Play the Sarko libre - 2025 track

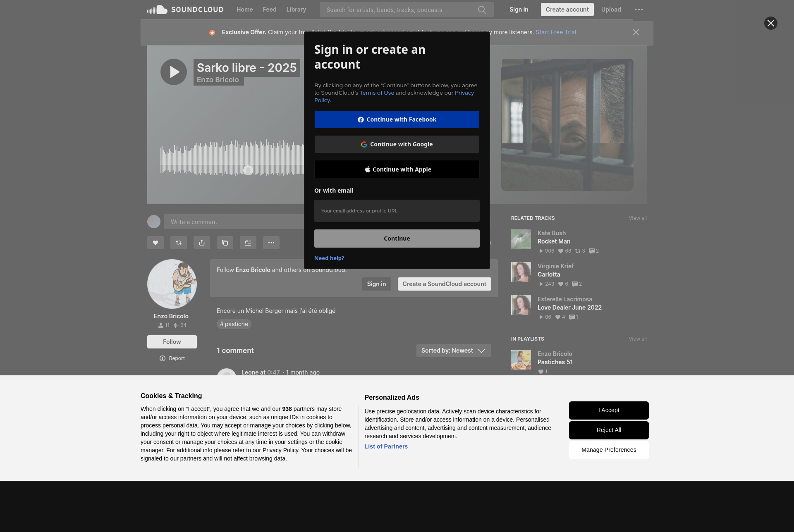pos(174,72)
